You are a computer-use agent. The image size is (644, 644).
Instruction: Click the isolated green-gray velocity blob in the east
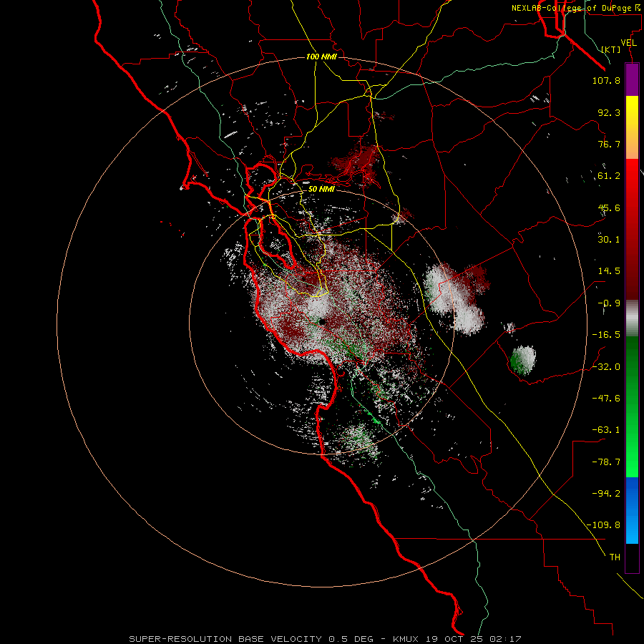(523, 360)
